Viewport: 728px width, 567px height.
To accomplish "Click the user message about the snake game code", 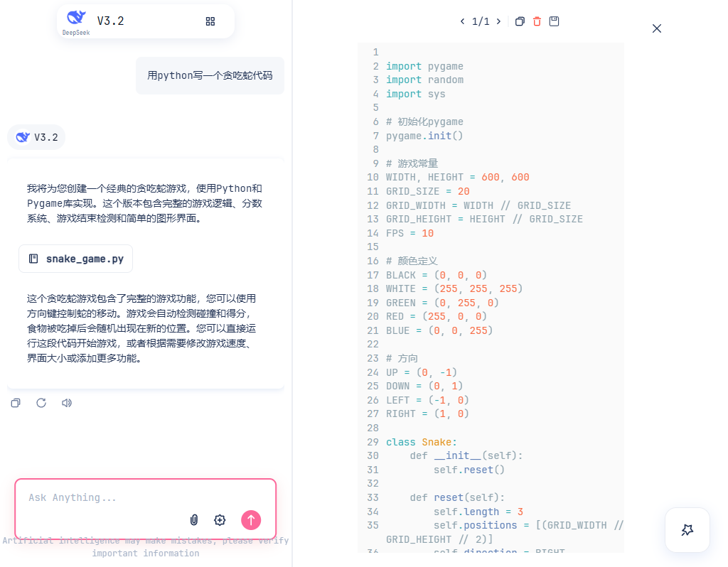I will (x=210, y=75).
